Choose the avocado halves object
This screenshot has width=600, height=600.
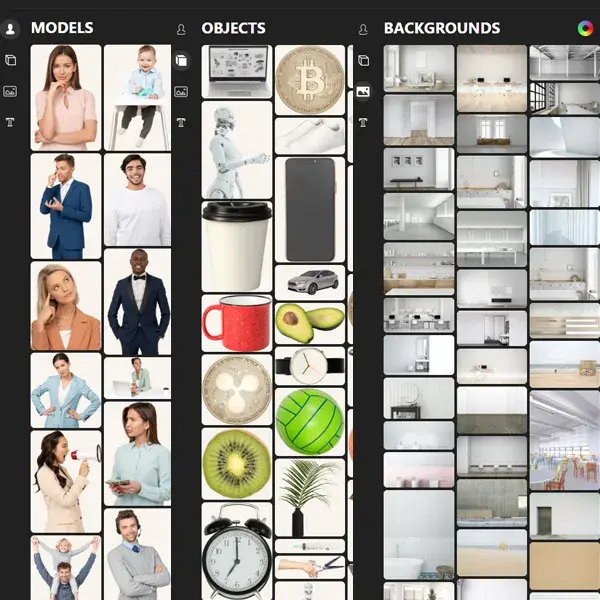click(310, 323)
